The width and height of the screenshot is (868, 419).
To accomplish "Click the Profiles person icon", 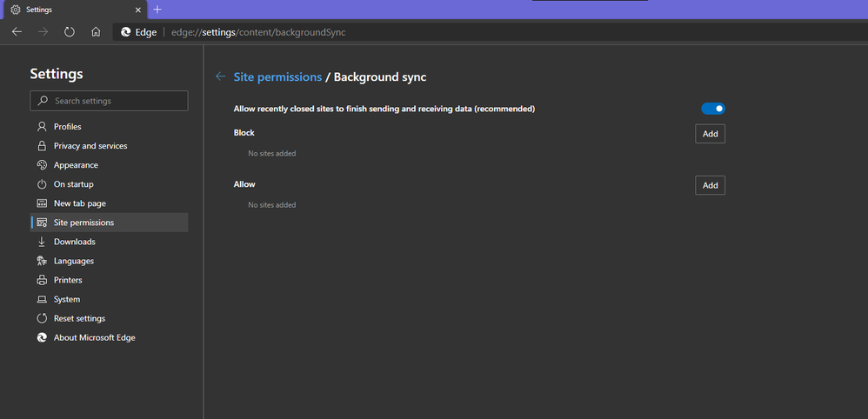I will point(42,127).
